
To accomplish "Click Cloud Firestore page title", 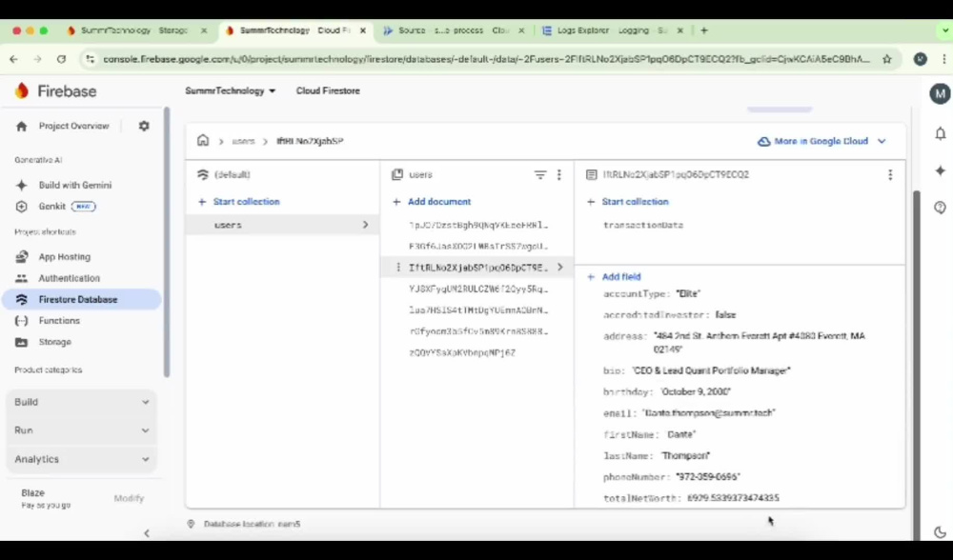I will [x=328, y=91].
